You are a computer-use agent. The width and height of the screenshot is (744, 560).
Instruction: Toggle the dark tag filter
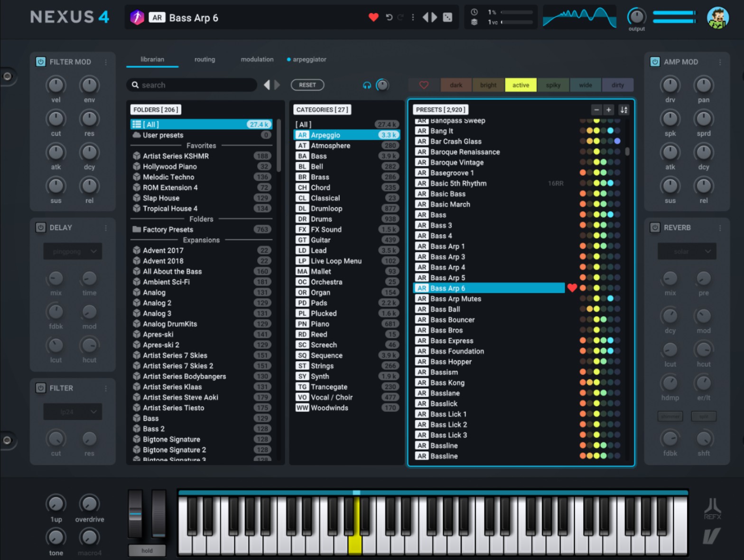[x=456, y=85]
